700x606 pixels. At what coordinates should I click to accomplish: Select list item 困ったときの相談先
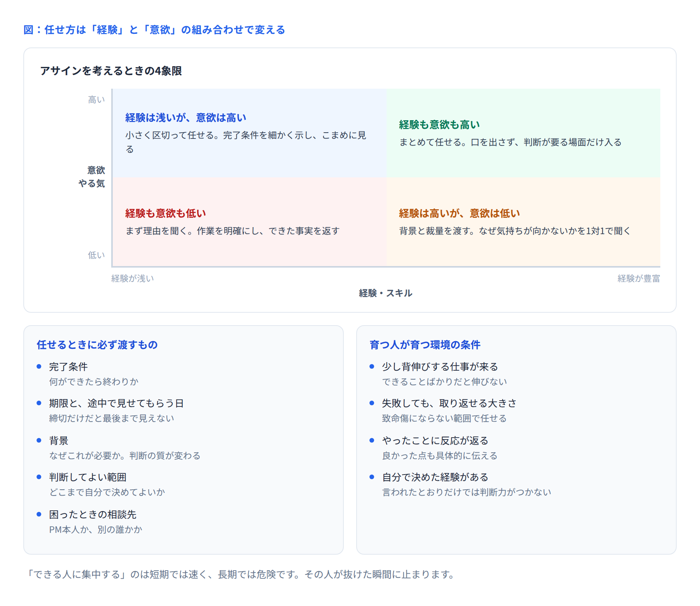(x=93, y=515)
